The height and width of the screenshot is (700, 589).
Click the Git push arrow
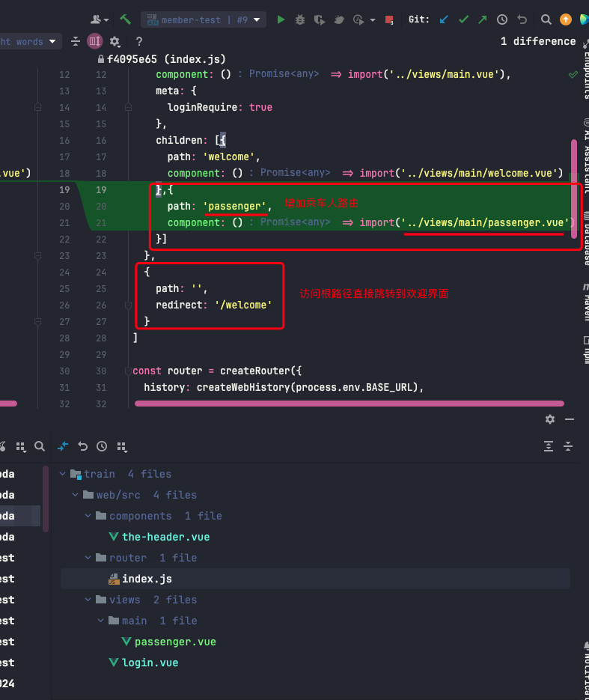(x=483, y=19)
